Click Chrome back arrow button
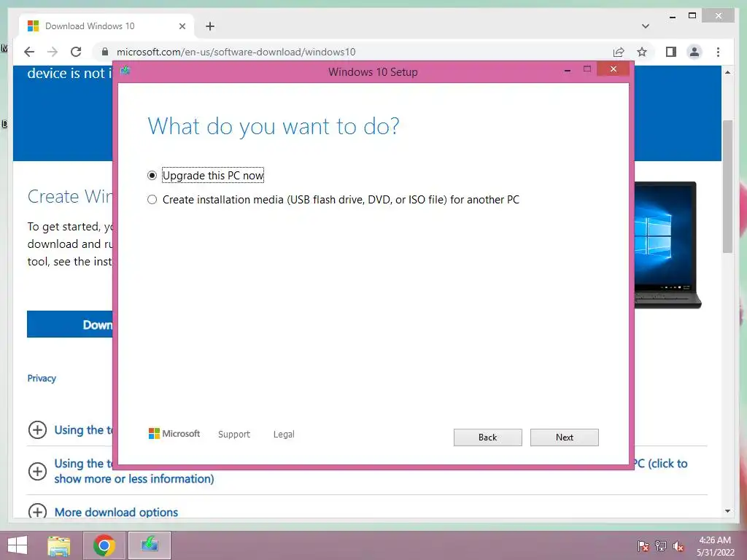This screenshot has height=560, width=747. point(29,52)
